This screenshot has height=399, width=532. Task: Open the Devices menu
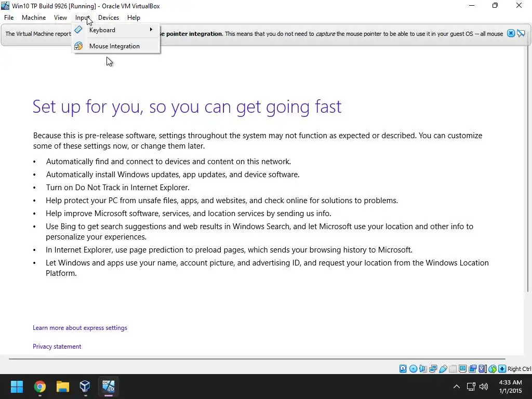[109, 18]
